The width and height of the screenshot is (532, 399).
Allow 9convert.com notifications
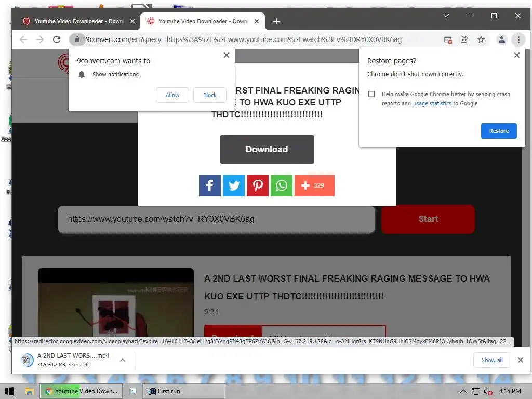pyautogui.click(x=172, y=95)
